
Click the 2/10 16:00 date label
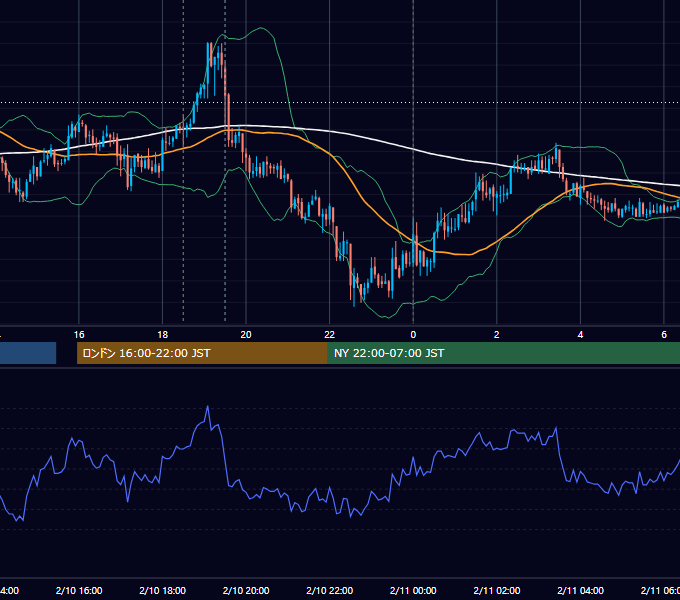pos(79,590)
